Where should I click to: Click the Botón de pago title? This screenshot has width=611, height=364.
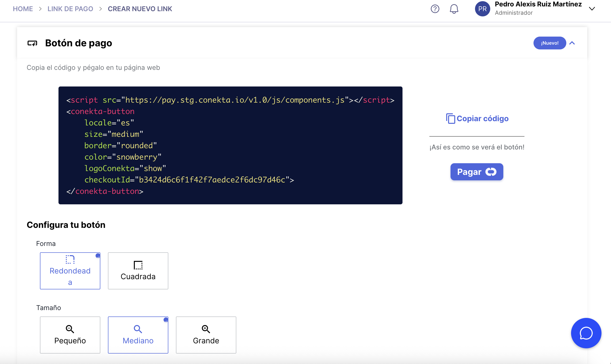tap(78, 43)
